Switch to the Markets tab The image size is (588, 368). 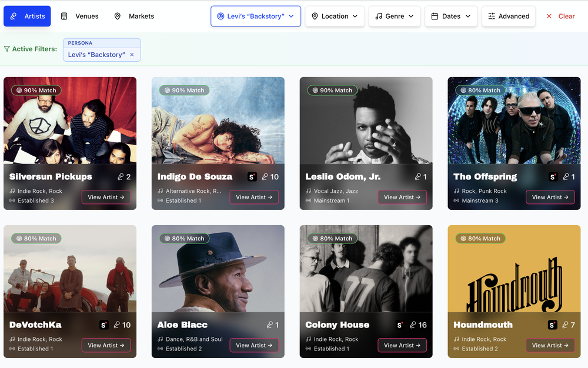pos(134,16)
